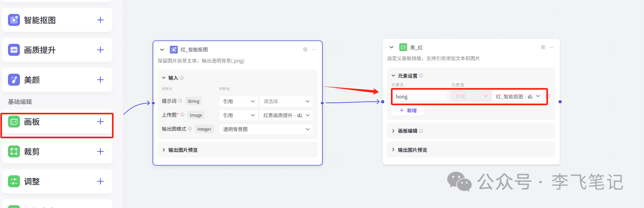
Task: Collapse the 元素设置 section
Action: click(393, 76)
